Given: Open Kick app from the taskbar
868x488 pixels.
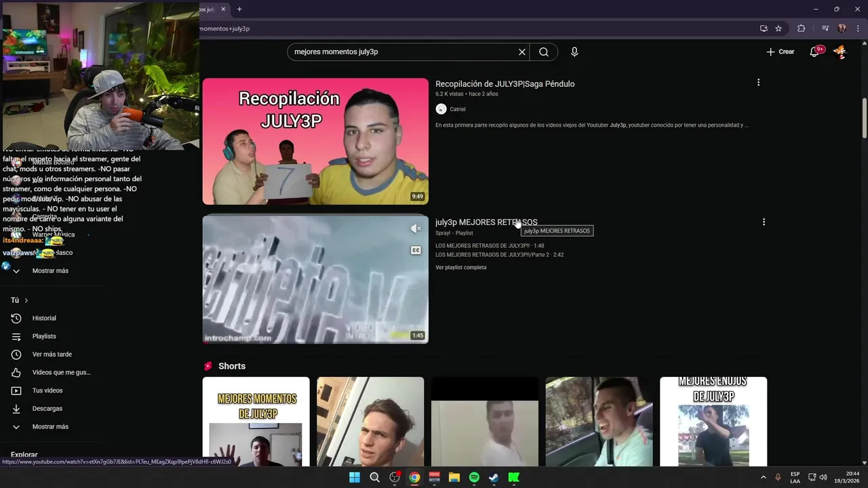Looking at the screenshot, I should click(514, 477).
